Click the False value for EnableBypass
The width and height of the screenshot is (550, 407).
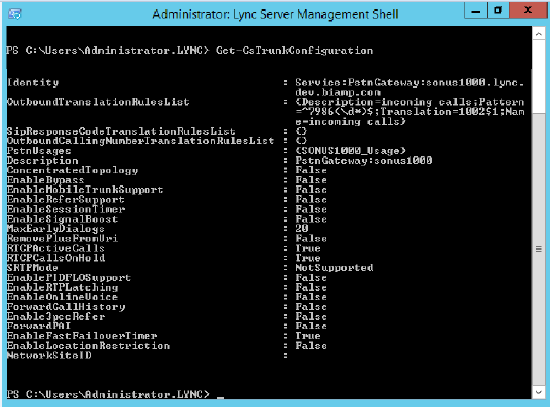(x=311, y=180)
